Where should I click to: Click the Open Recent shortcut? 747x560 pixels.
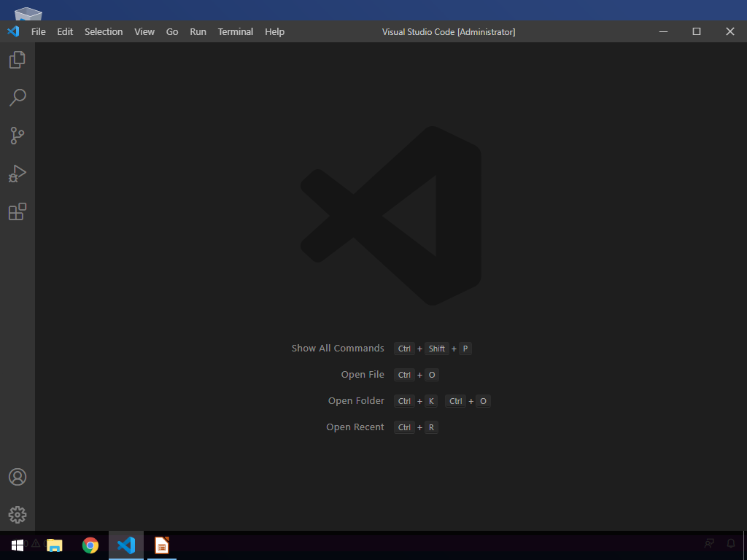pos(355,427)
